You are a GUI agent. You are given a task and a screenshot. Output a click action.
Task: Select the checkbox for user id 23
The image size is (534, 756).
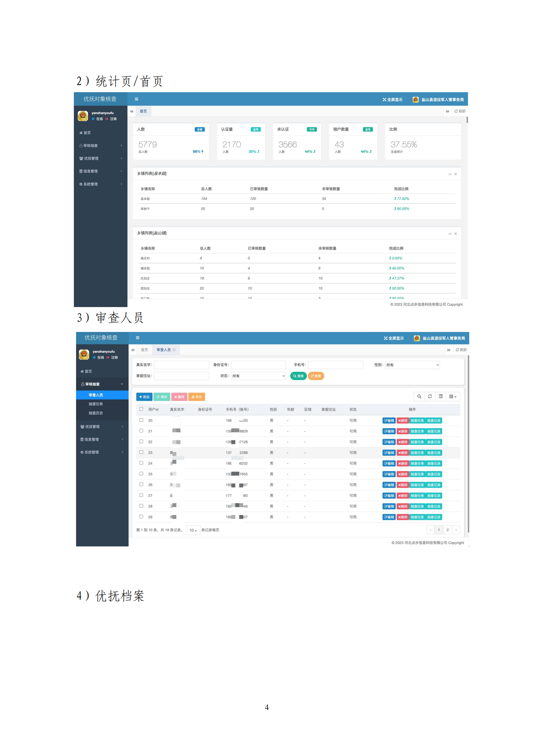pyautogui.click(x=141, y=452)
